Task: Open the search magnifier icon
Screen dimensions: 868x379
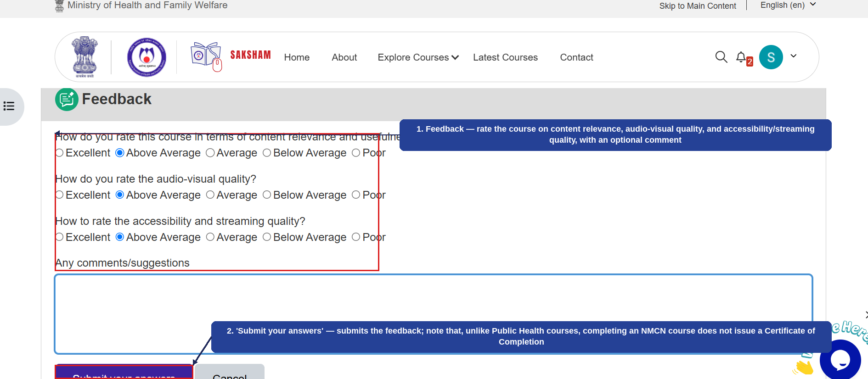Action: (x=721, y=57)
